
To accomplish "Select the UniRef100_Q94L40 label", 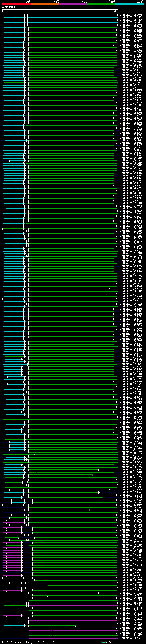I will tap(131, 75).
